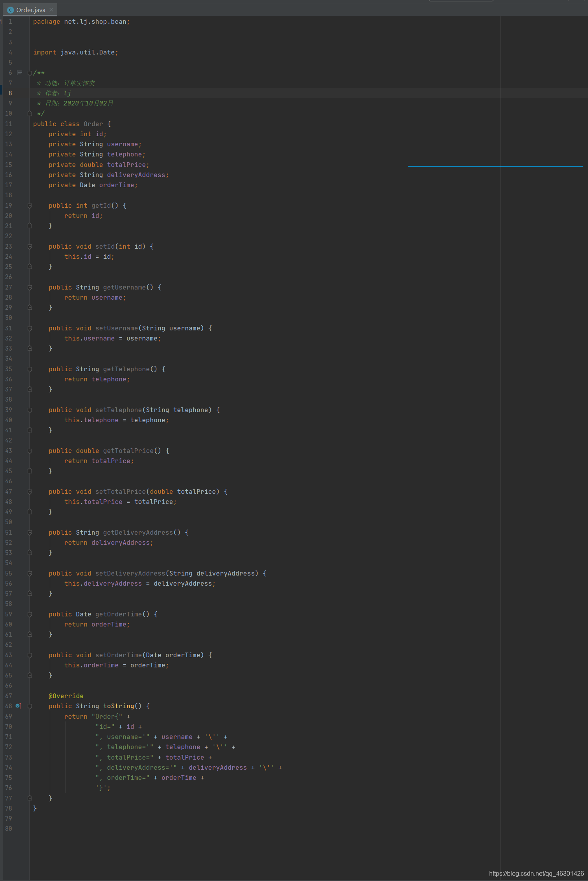Click the totalPrice field declaration

[x=99, y=165]
